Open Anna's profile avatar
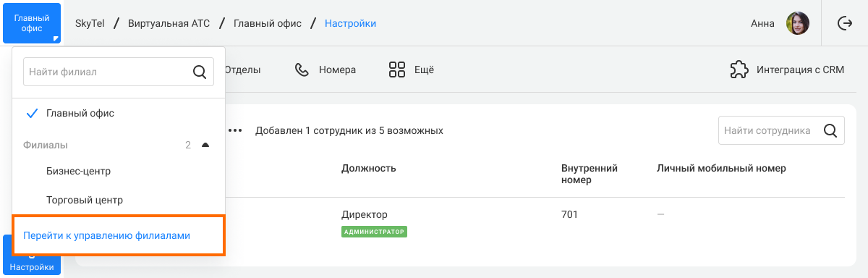This screenshot has height=278, width=868. point(798,23)
